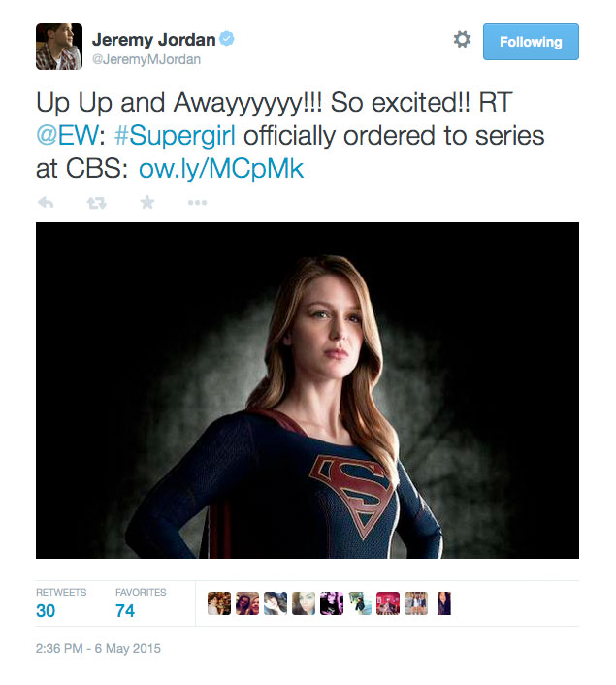Expand the Supergirl promo image
Viewport: 616px width, 685px height.
pyautogui.click(x=308, y=390)
